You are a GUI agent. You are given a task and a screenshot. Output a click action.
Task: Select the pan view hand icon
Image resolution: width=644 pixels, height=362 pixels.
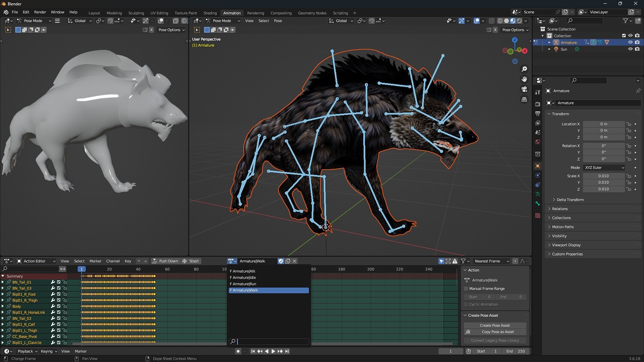(x=524, y=79)
